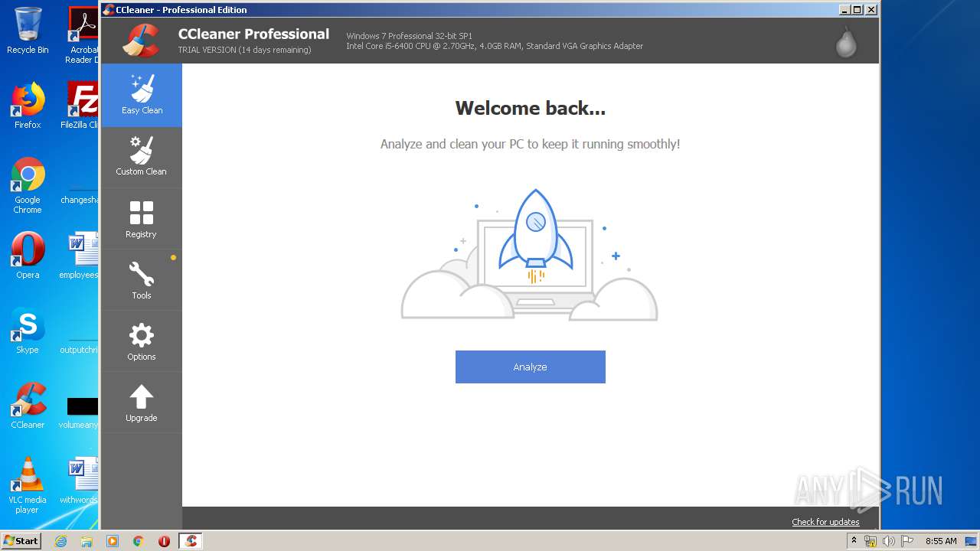Image resolution: width=980 pixels, height=551 pixels.
Task: Launch Chrome from taskbar
Action: click(x=138, y=541)
